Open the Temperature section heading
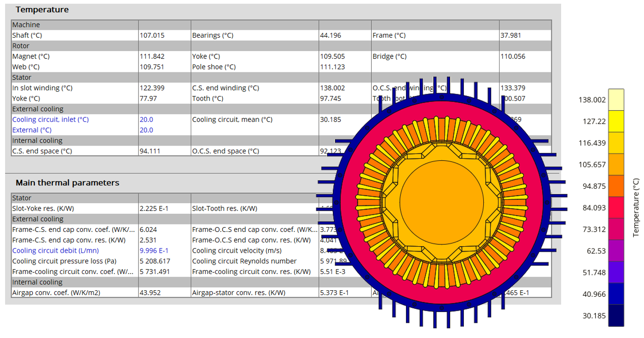 coord(42,10)
